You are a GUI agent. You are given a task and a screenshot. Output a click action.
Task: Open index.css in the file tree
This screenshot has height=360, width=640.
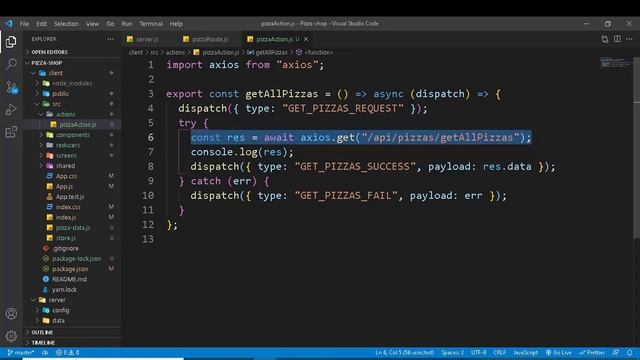68,207
